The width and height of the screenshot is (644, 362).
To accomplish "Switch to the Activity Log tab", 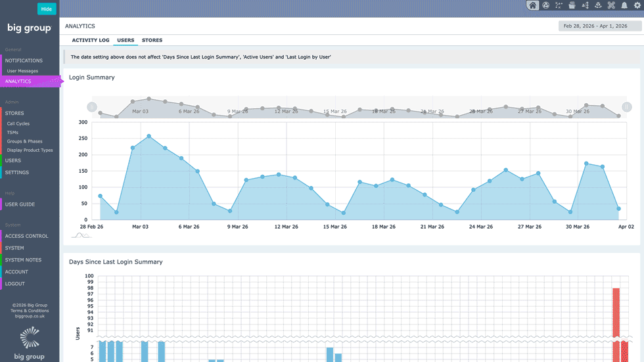I will (91, 40).
